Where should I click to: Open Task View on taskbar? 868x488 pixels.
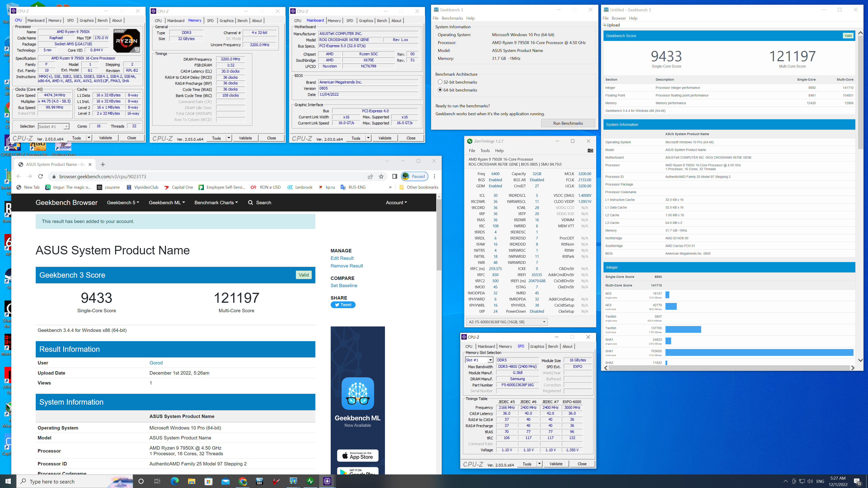tap(157, 481)
